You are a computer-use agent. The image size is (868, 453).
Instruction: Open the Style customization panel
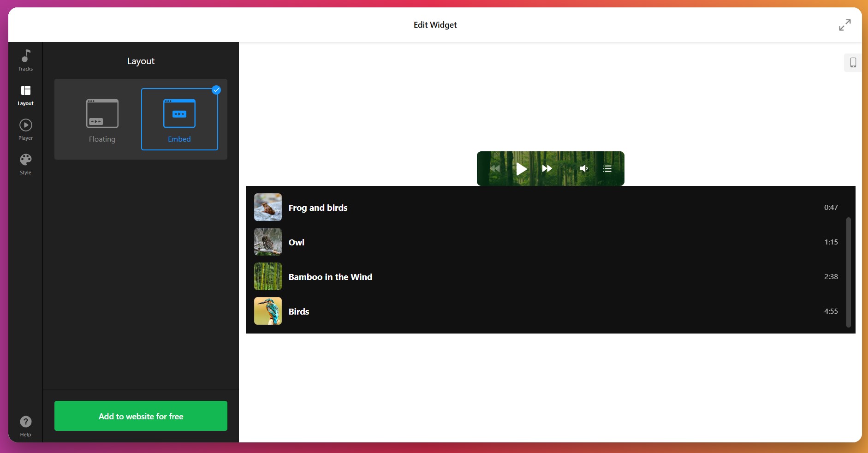point(25,164)
